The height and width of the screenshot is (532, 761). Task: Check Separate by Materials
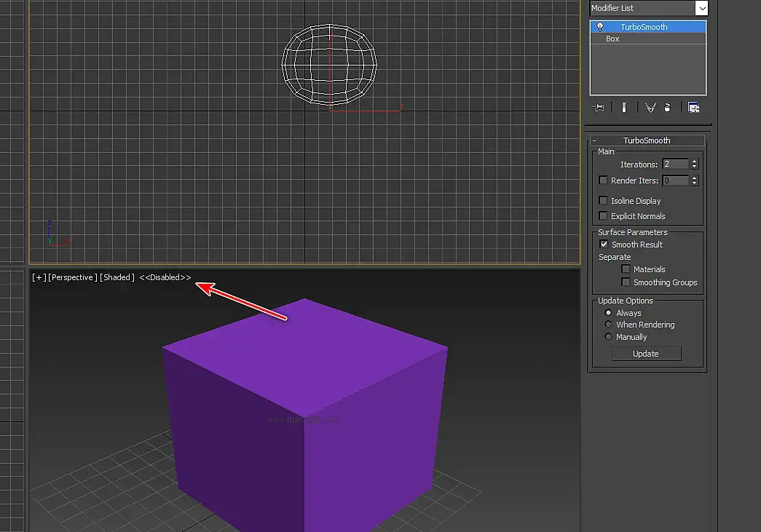click(x=626, y=269)
